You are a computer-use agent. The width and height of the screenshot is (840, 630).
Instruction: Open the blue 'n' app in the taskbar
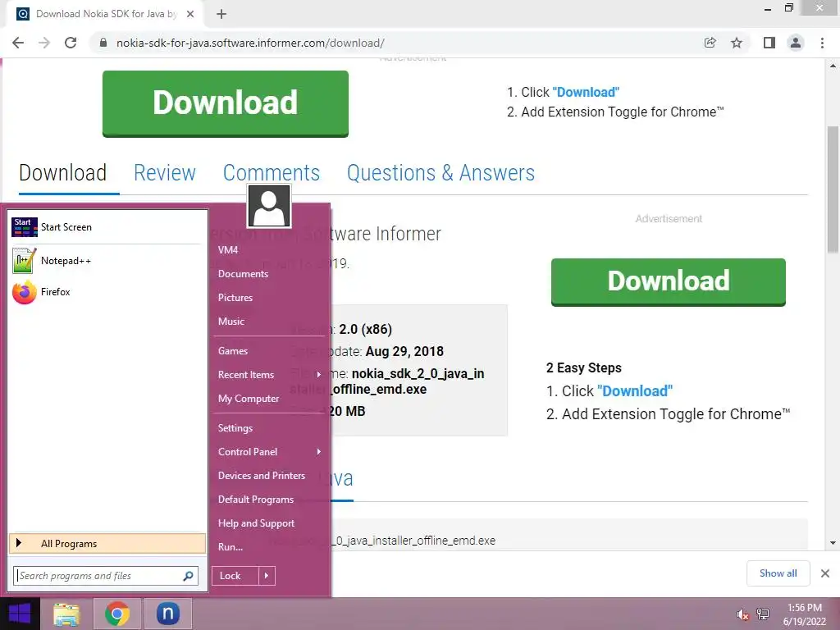click(x=167, y=614)
